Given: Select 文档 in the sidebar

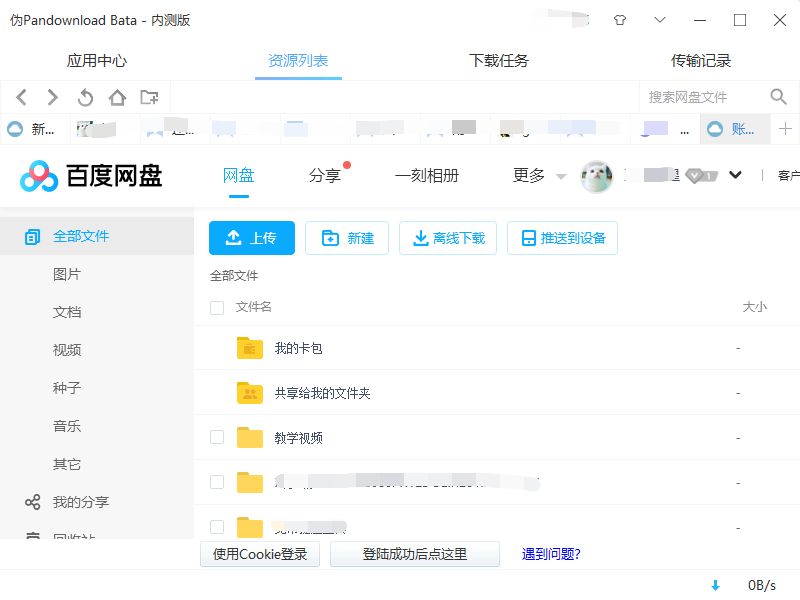Looking at the screenshot, I should click(67, 312).
